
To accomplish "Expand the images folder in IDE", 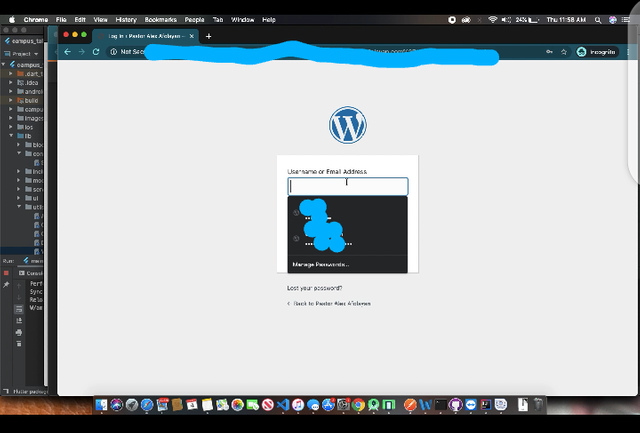I will 11,118.
